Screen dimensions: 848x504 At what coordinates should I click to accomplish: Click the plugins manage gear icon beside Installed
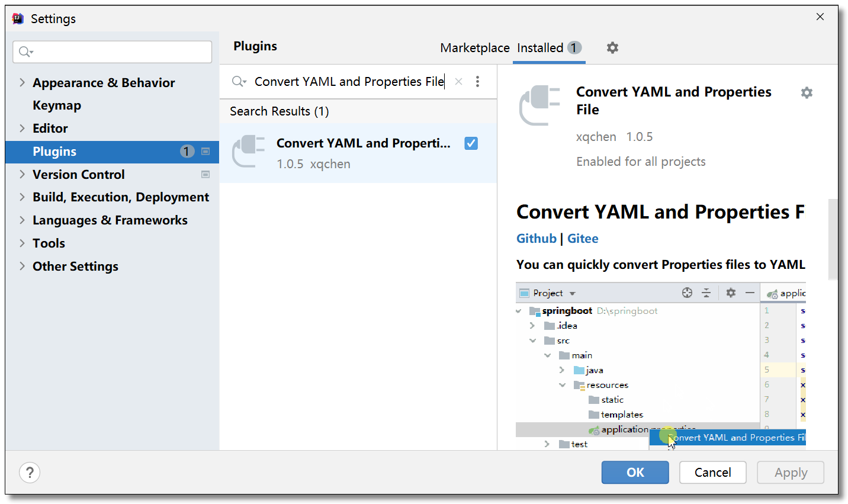click(612, 47)
